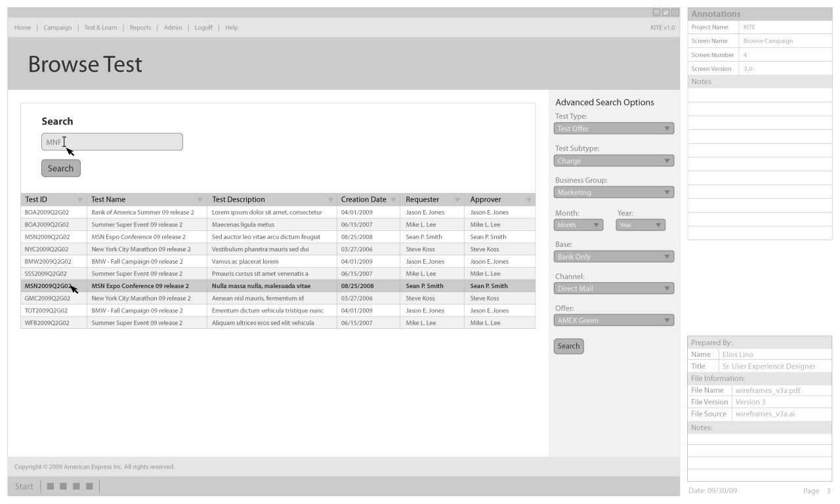This screenshot has height=504, width=840.
Task: Go to the Reports menu
Action: pyautogui.click(x=140, y=28)
